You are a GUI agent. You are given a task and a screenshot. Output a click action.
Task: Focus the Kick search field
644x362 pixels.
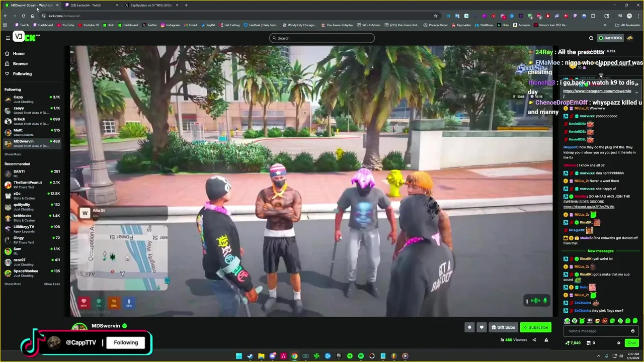tap(321, 38)
